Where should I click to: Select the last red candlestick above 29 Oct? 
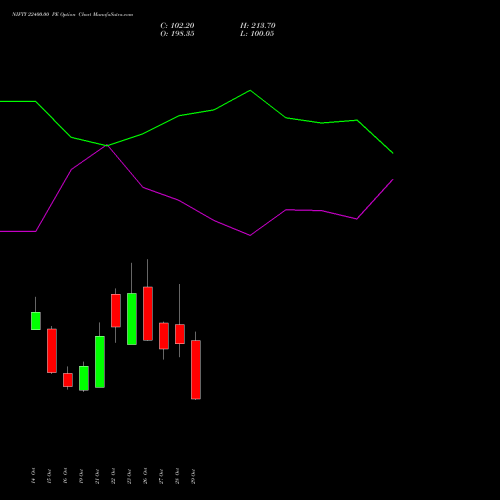(196, 369)
